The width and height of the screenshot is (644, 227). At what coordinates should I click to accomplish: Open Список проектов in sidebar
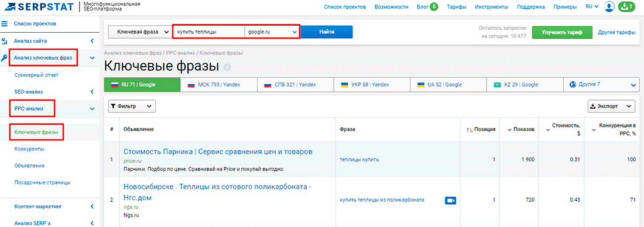[35, 24]
